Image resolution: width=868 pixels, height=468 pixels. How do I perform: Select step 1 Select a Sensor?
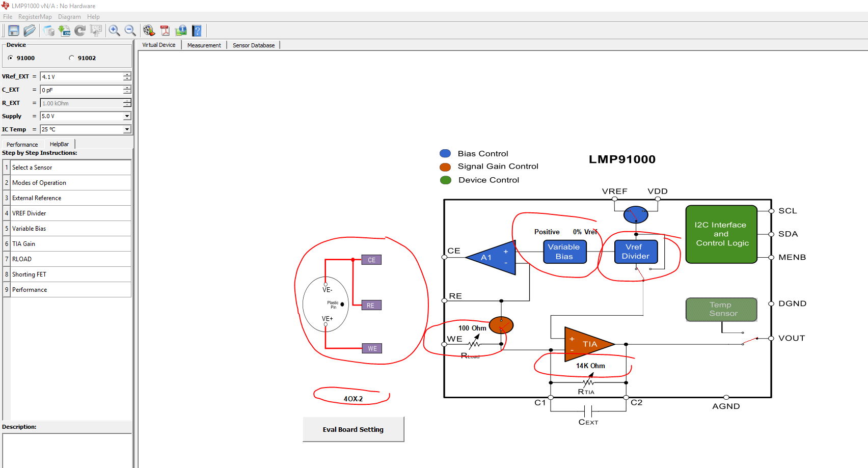[x=67, y=168]
